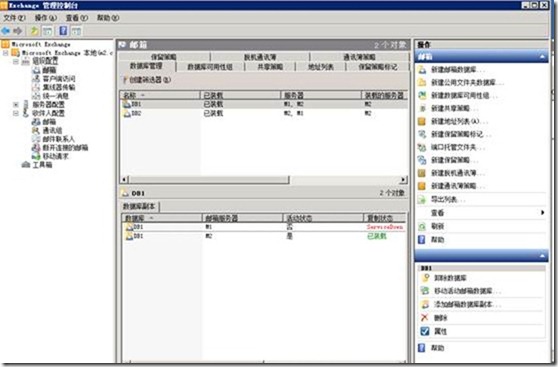Switch to the 数据库管理 tab
Viewport: 558px width, 367px height.
(146, 66)
